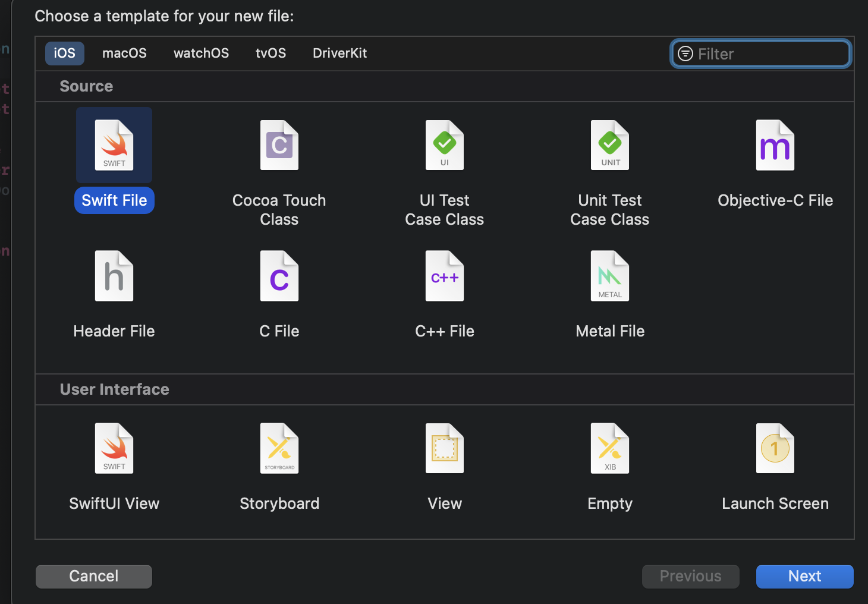This screenshot has height=604, width=868.
Task: Pick the C File template icon
Action: pos(279,276)
